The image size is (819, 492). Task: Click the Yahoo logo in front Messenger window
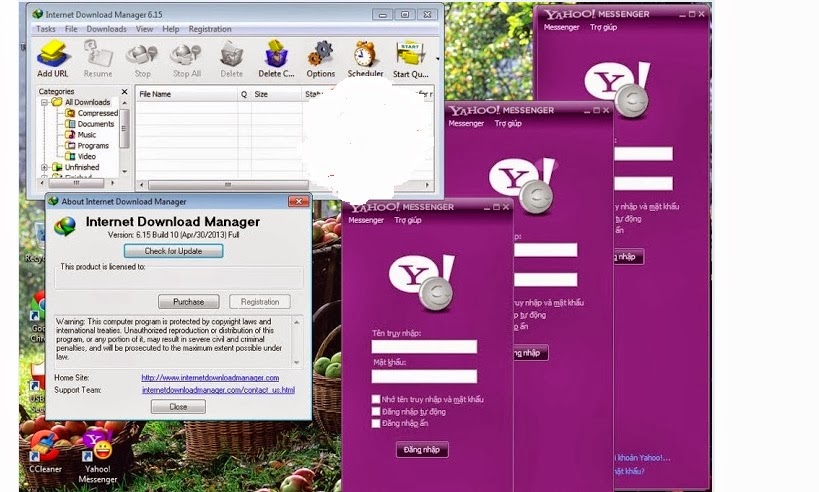(x=422, y=283)
